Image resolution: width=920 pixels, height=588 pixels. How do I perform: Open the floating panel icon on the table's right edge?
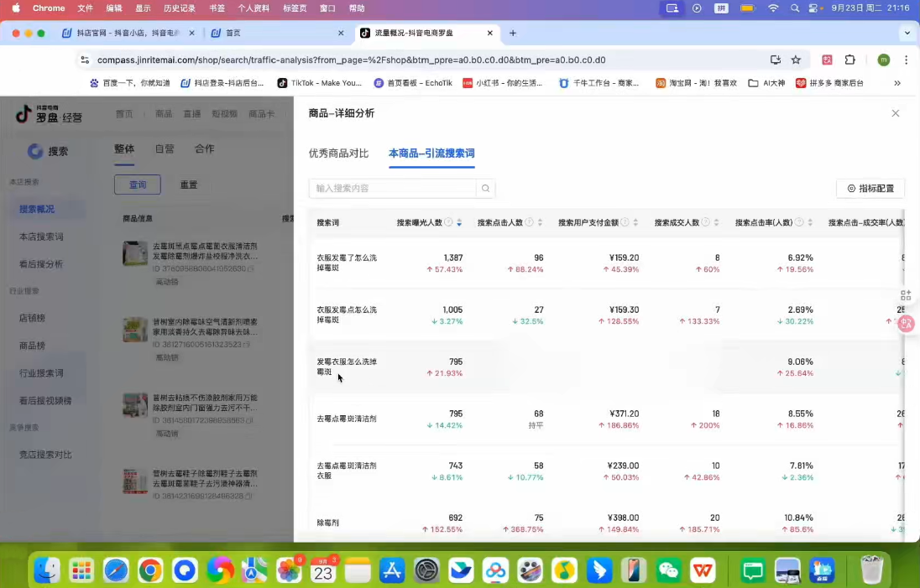coord(905,295)
